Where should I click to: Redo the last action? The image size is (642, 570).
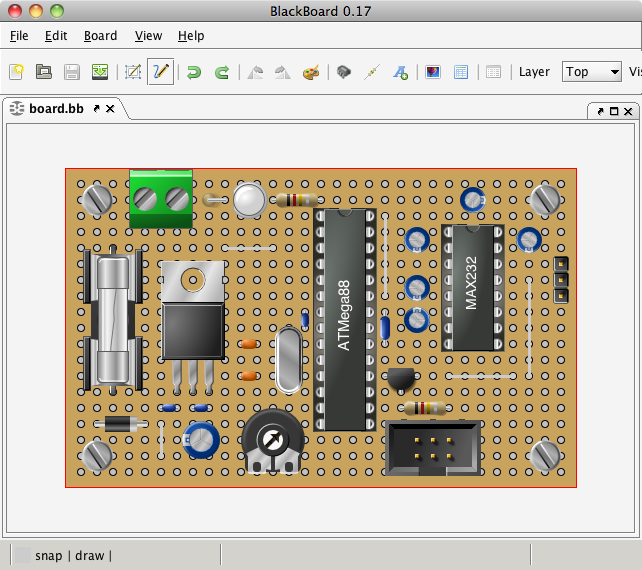222,72
